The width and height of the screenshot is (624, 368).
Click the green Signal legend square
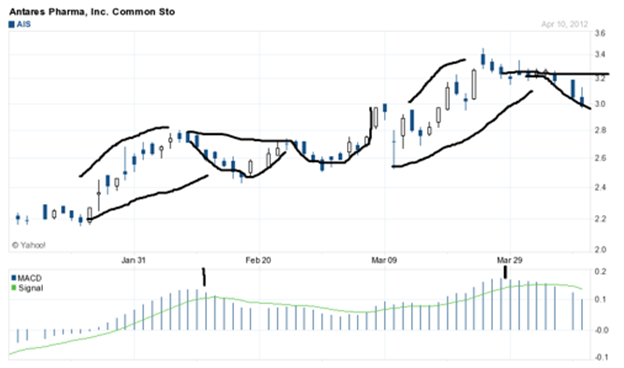[x=14, y=288]
